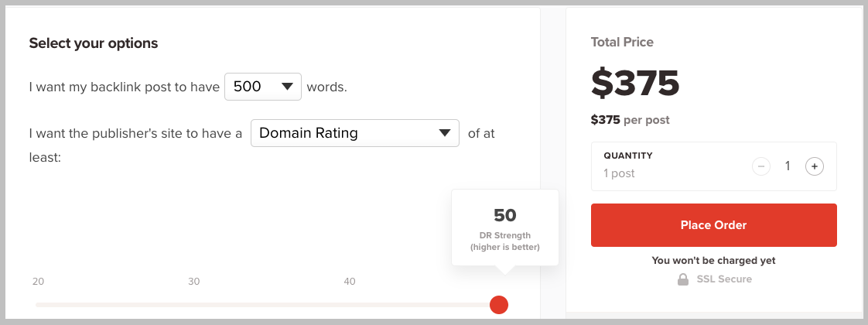The image size is (868, 325).
Task: Click the quantity number field showing 1
Action: coord(788,166)
